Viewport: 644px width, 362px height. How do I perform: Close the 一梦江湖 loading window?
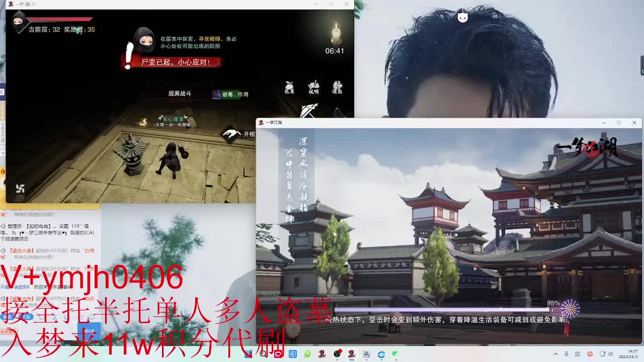coord(634,123)
